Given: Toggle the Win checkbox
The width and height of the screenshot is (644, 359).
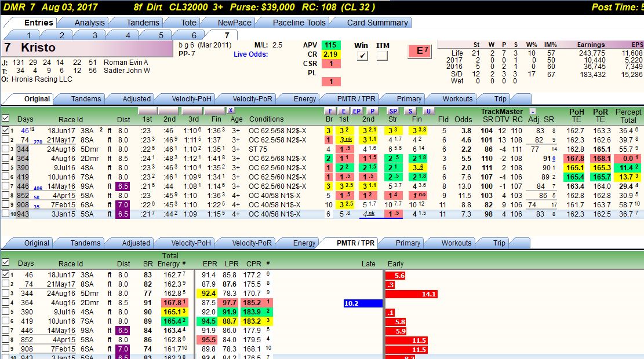Looking at the screenshot, I should 362,56.
